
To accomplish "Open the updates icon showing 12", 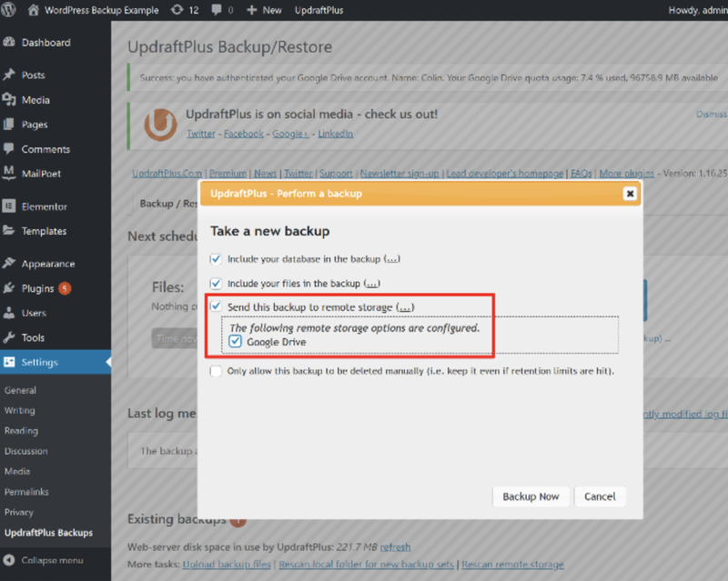I will [177, 10].
